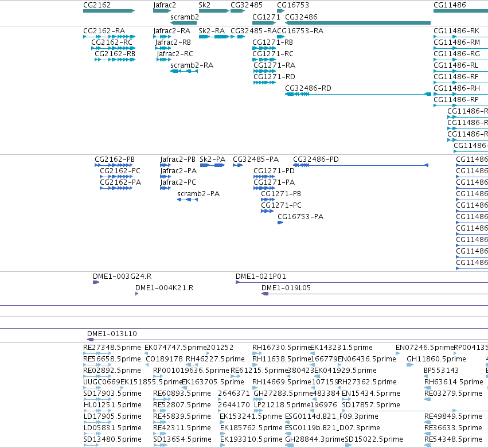Select the CG16753 gene label

(293, 5)
